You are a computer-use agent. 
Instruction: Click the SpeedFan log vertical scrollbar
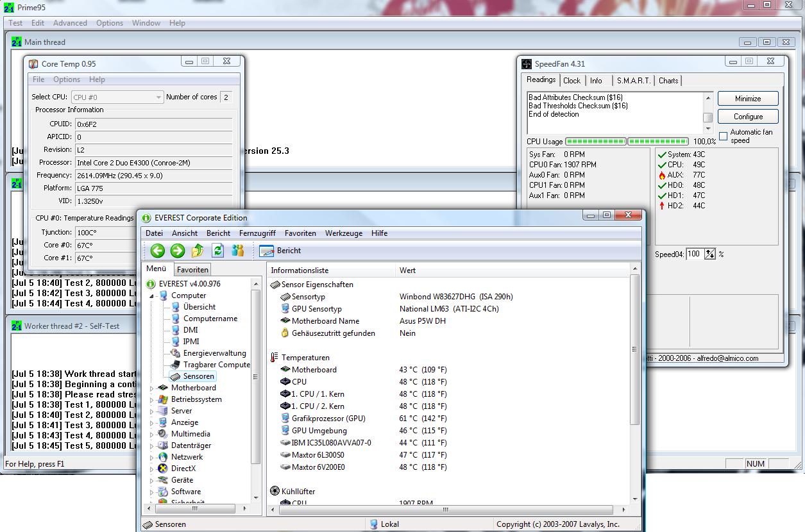point(708,113)
